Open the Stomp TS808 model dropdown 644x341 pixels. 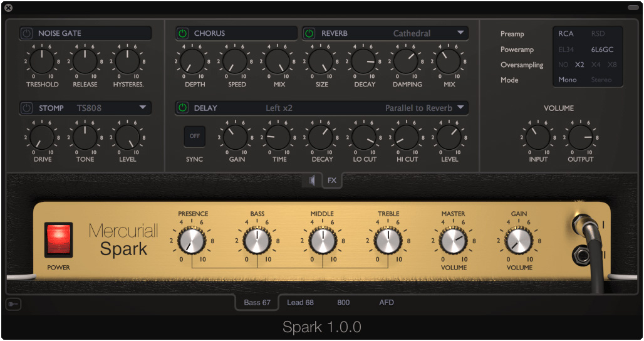[111, 108]
